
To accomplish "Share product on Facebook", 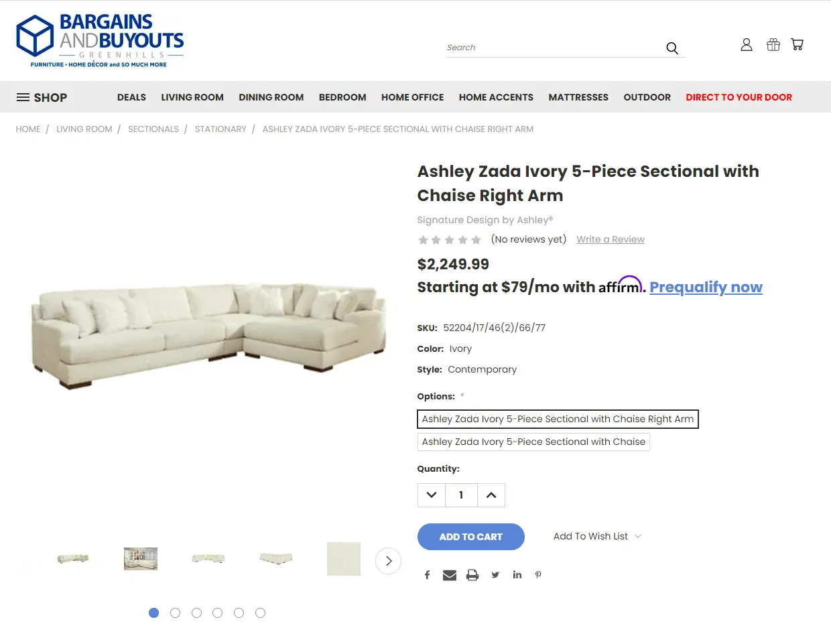I will coord(427,575).
